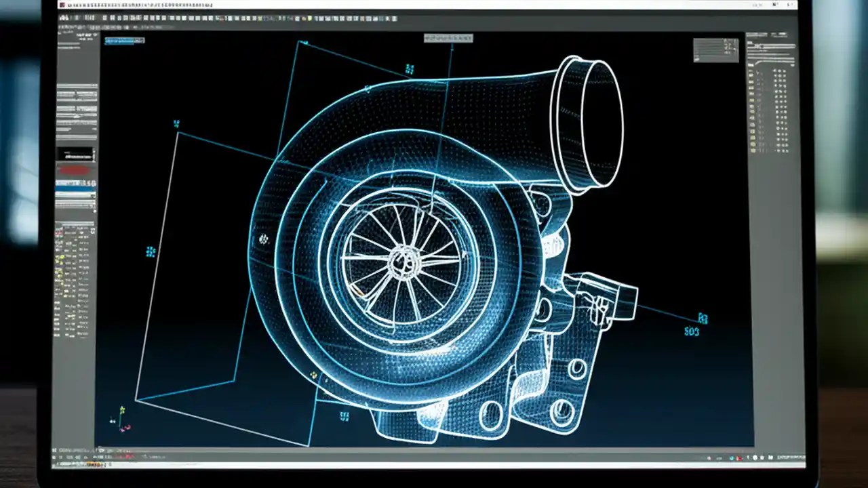This screenshot has width=868, height=488.
Task: Toggle the lock dot on the bottom layer row
Action: coord(780,150)
